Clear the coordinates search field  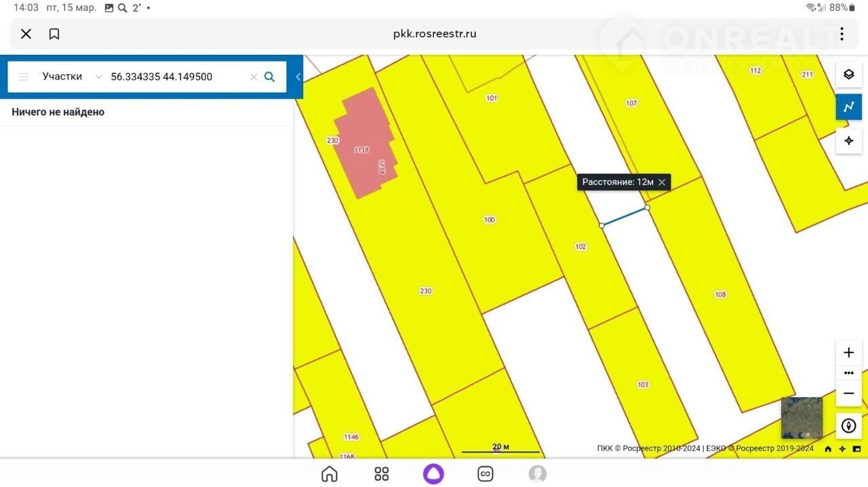pyautogui.click(x=254, y=77)
